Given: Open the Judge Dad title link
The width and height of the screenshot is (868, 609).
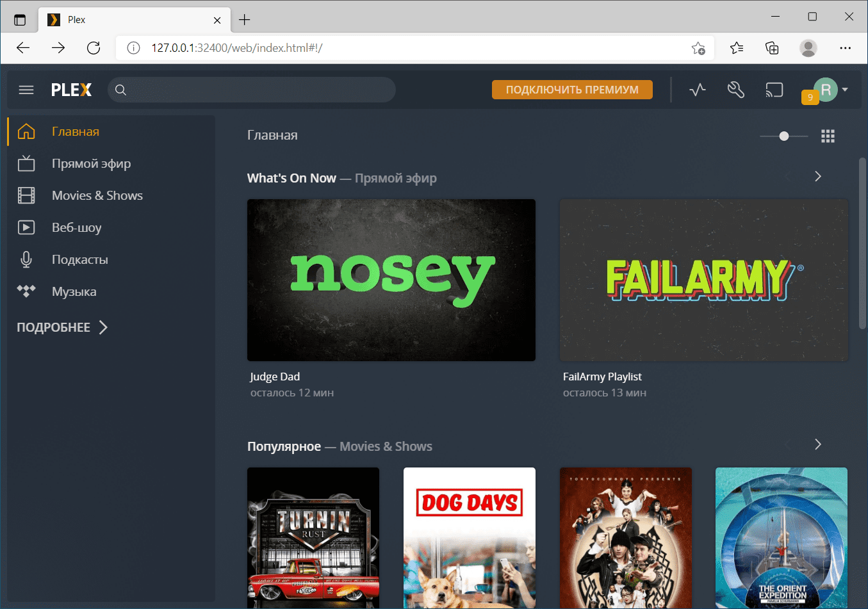Looking at the screenshot, I should click(275, 377).
